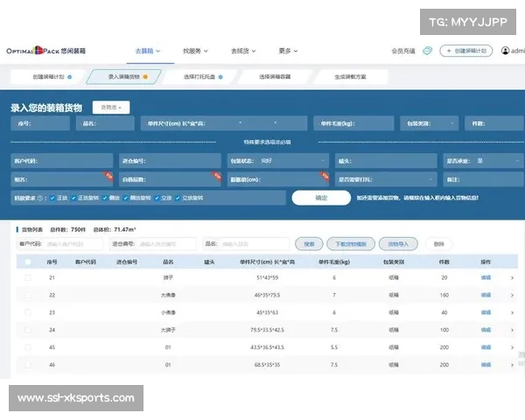Click the OptimalPack logo
The height and width of the screenshot is (420, 525).
pos(45,52)
